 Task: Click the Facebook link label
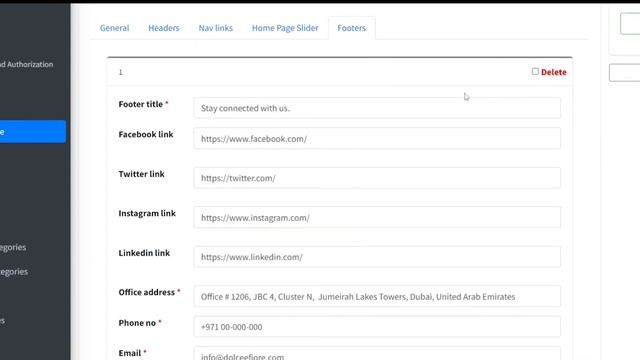click(x=146, y=134)
